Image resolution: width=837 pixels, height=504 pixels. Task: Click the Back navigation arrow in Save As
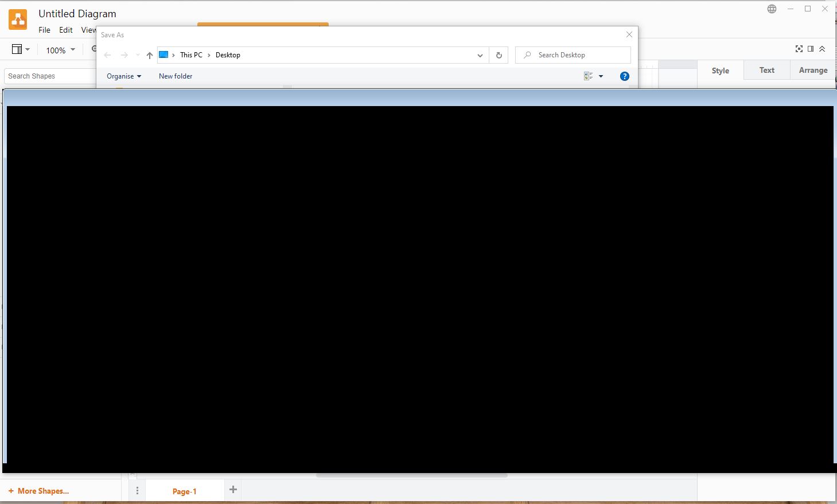[x=108, y=54]
